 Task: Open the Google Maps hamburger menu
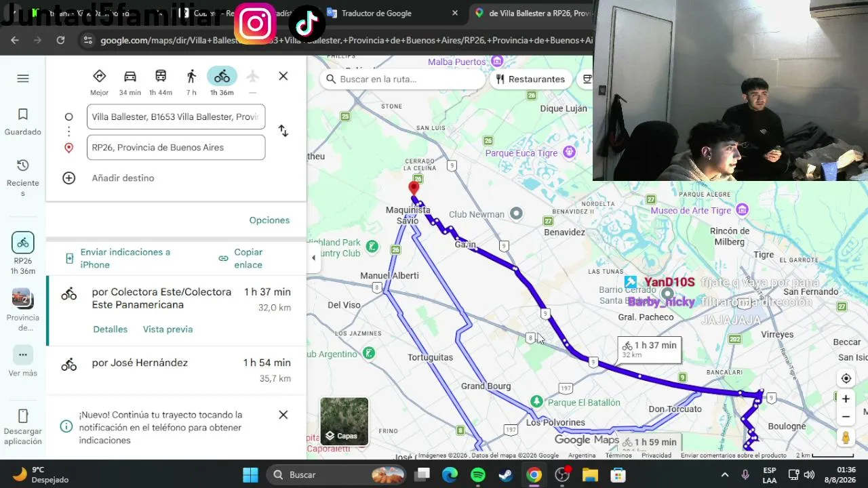23,79
